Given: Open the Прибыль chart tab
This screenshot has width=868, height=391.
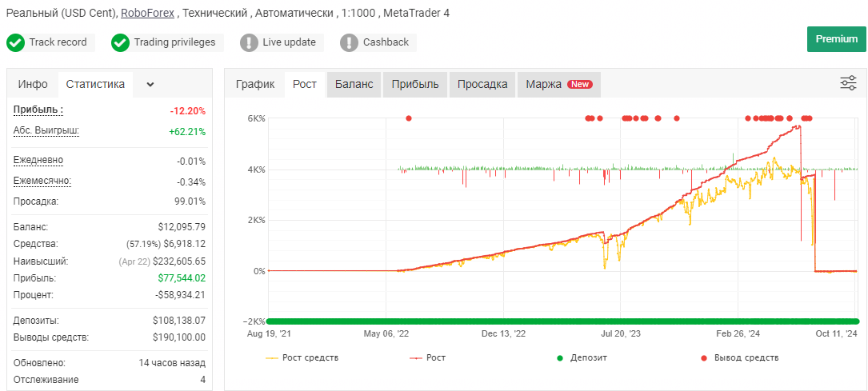Looking at the screenshot, I should [415, 85].
